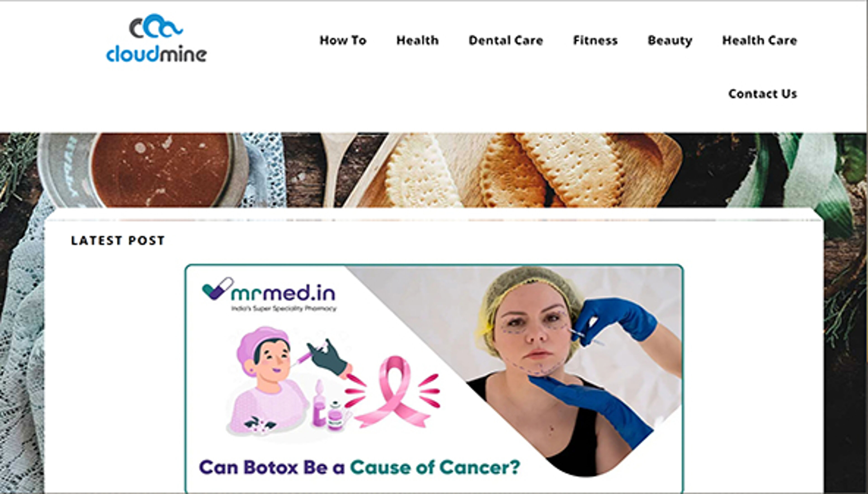Click the biscuits in the header banner
Screen dimensions: 868x494
point(506,170)
